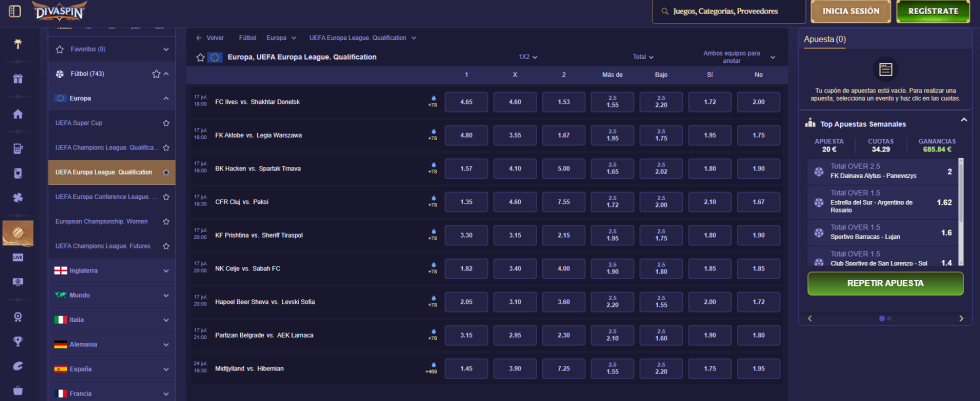Click the REGÍSTRATE button
This screenshot has height=401, width=980.
[933, 12]
